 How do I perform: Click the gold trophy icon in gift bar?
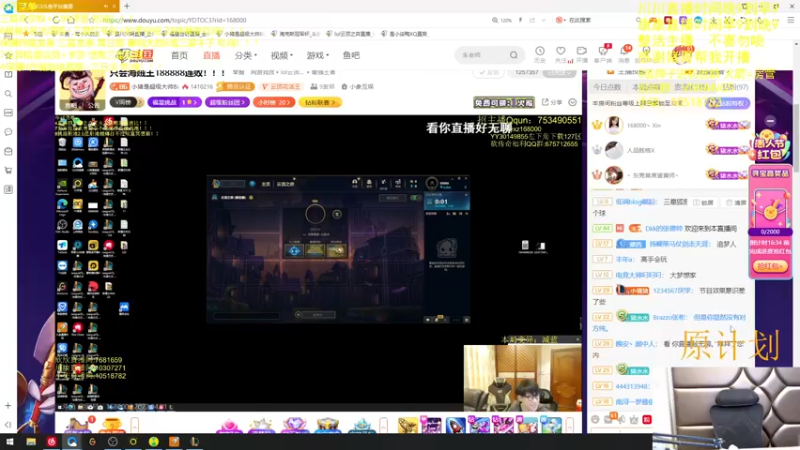click(111, 424)
